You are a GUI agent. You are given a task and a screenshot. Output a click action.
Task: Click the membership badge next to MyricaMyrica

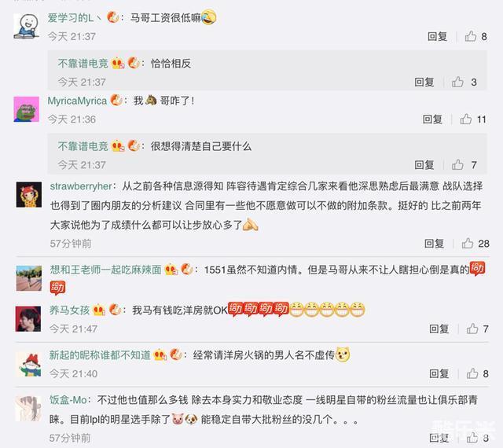(116, 101)
